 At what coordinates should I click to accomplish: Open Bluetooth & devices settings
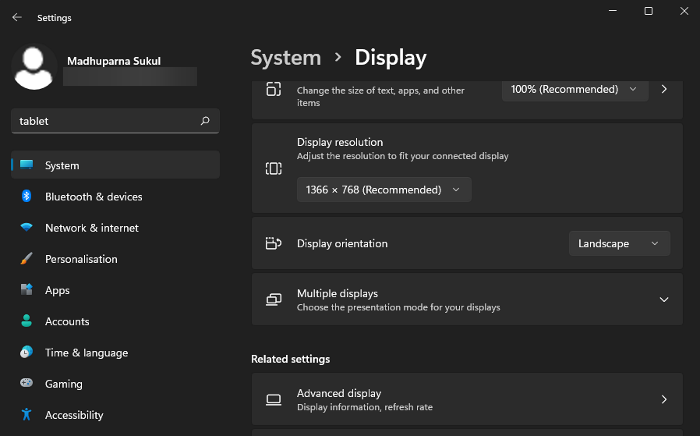[x=116, y=196]
